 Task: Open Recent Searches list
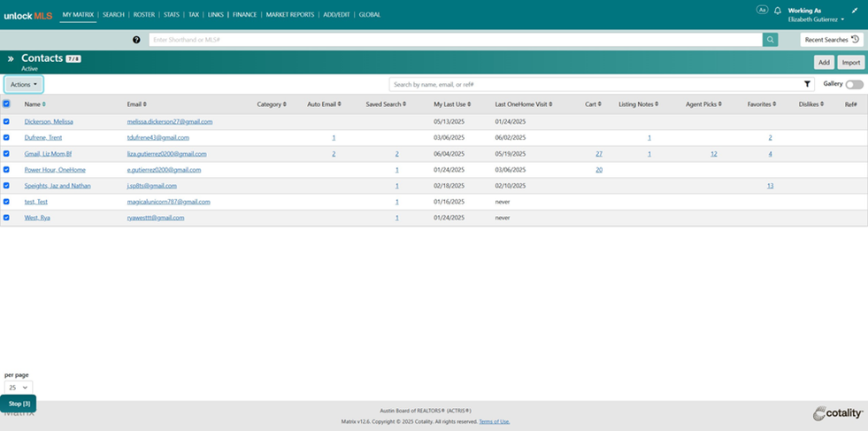click(832, 40)
